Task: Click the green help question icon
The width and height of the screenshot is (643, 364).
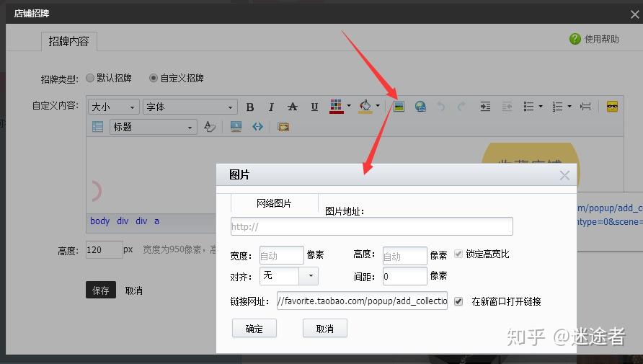Action: [x=575, y=39]
